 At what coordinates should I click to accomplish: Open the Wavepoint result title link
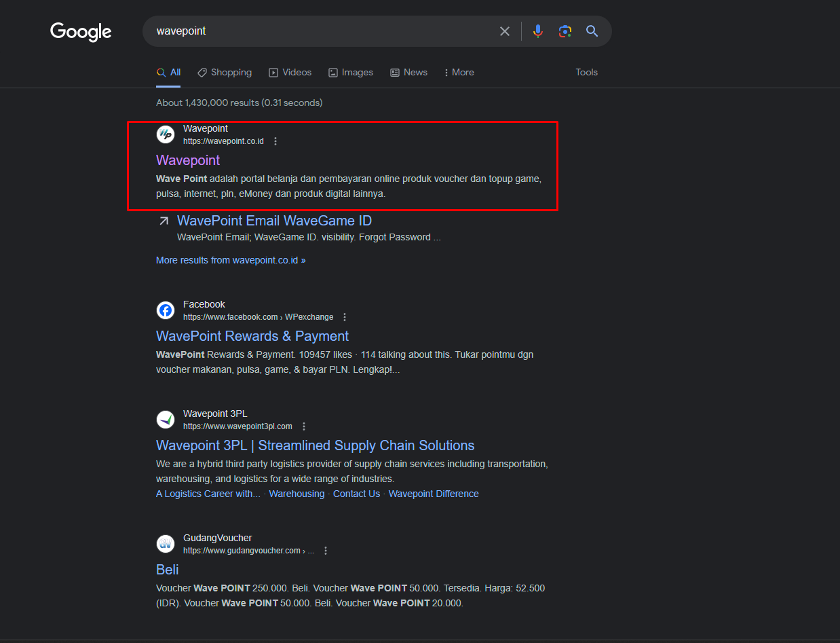(x=188, y=160)
